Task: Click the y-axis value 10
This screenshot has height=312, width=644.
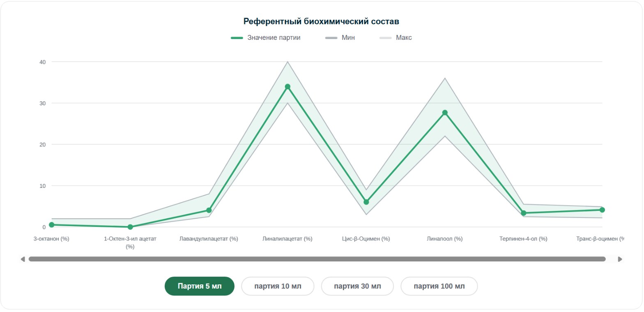Action: (x=43, y=186)
